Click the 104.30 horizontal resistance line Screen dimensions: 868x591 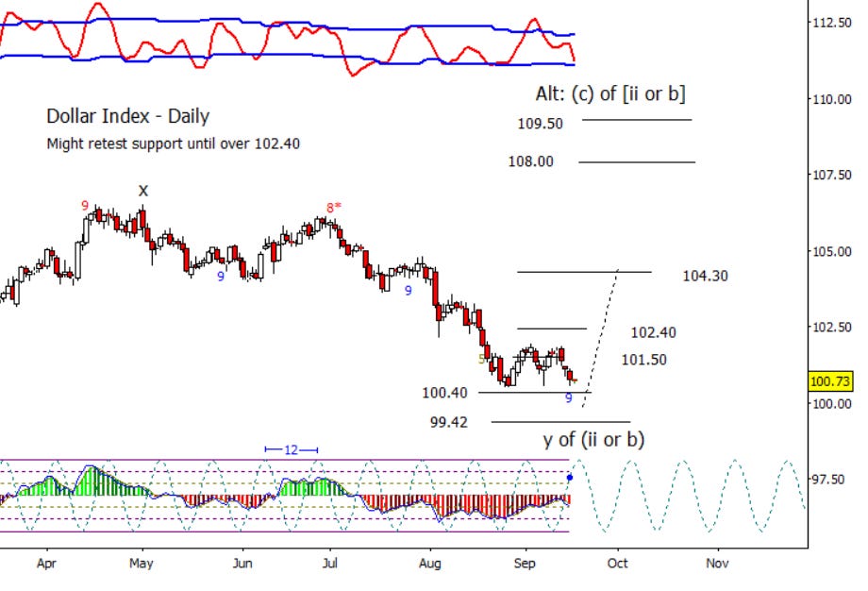point(584,272)
